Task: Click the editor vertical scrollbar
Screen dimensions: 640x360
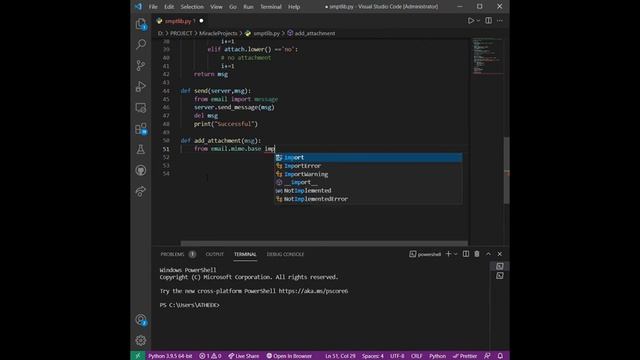Action: [507, 170]
